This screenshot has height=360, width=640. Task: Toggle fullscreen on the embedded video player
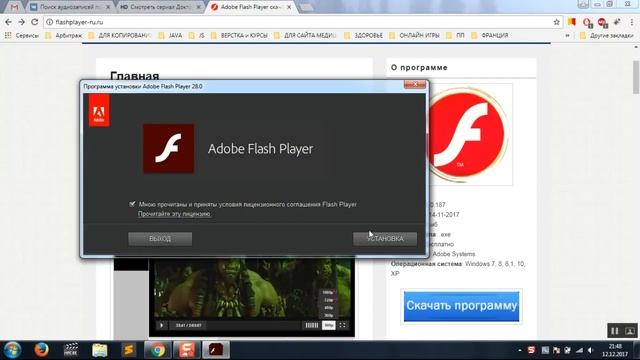point(342,325)
